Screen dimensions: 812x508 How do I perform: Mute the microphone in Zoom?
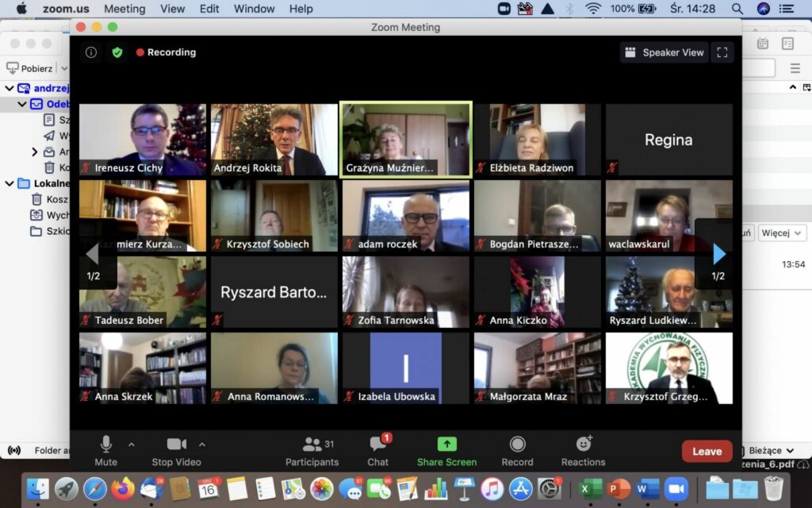(x=105, y=451)
